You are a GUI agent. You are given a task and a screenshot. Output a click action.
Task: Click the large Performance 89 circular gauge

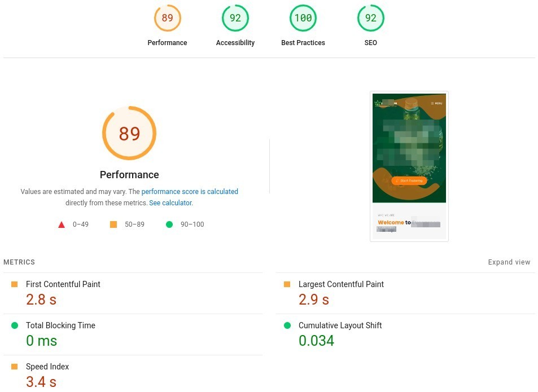129,133
